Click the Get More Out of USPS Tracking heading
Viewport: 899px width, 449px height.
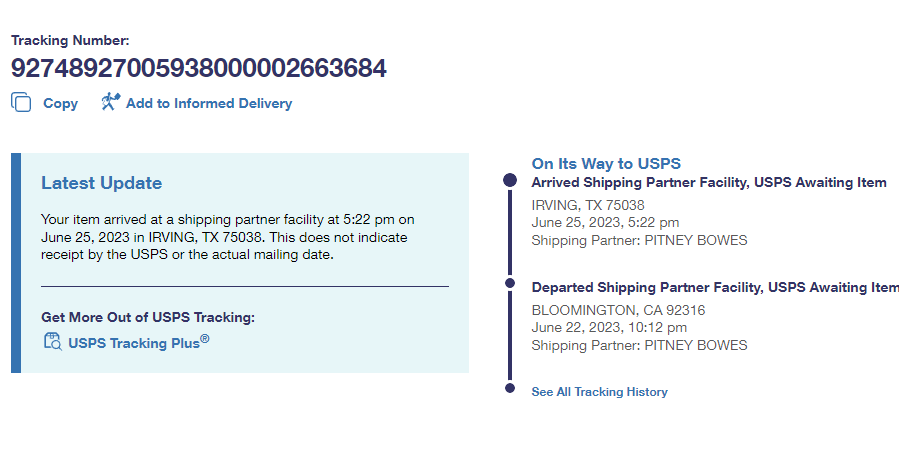148,317
